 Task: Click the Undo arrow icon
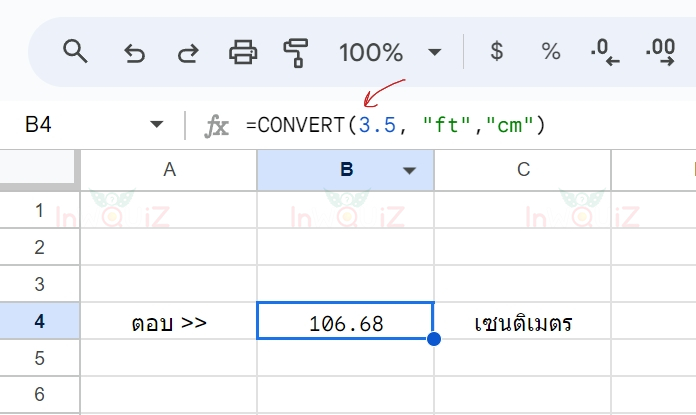pyautogui.click(x=134, y=54)
